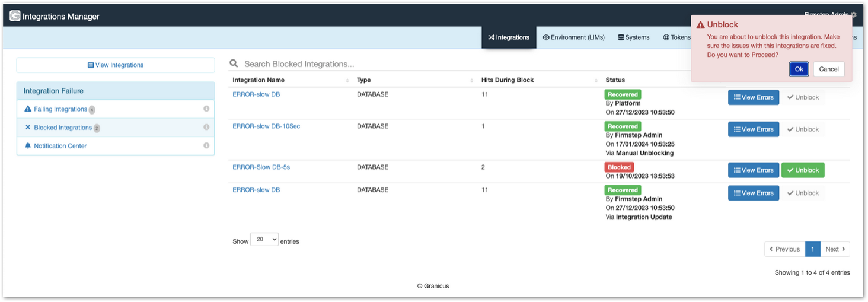The height and width of the screenshot is (302, 868).
Task: Cancel the Unblock confirmation dialog
Action: pos(829,69)
